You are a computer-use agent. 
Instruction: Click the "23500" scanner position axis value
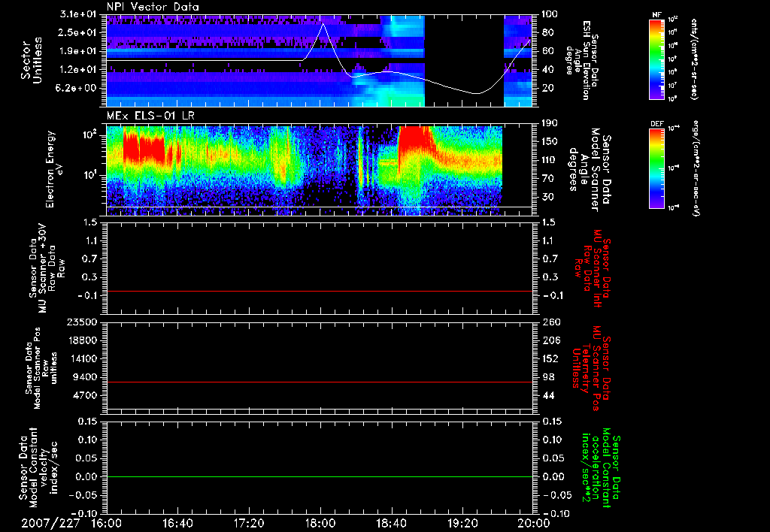click(82, 322)
